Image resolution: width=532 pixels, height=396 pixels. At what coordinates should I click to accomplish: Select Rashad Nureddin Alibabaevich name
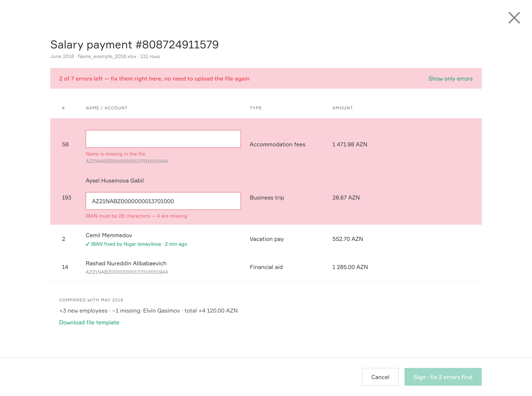coord(126,263)
